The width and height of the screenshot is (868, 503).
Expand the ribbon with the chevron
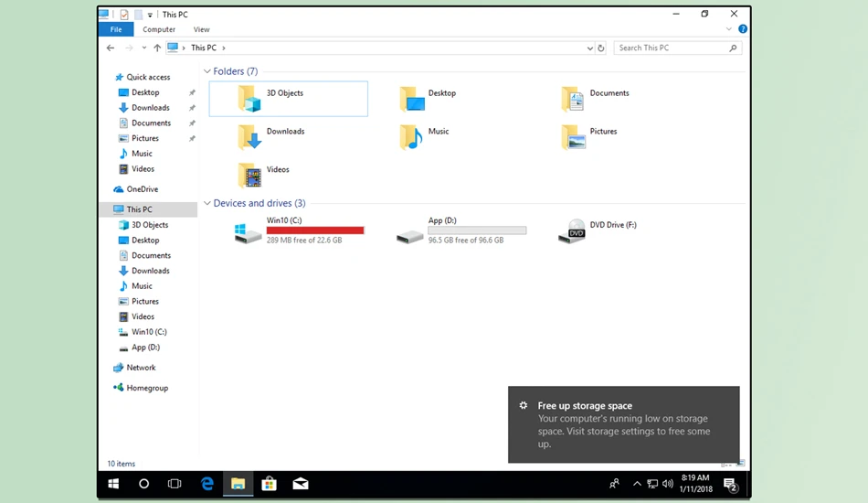728,28
